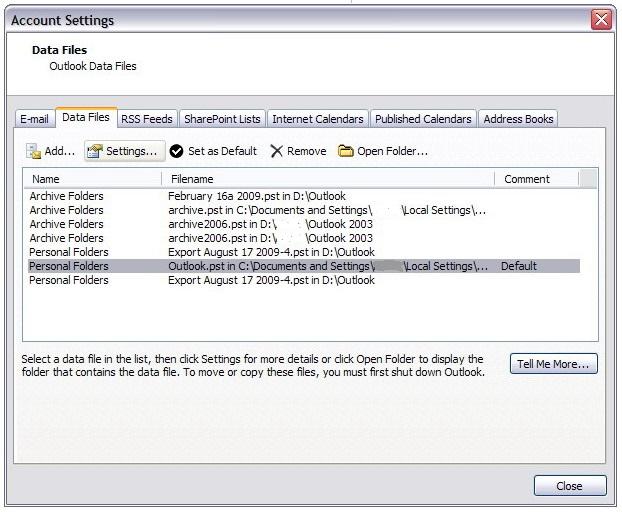The height and width of the screenshot is (512, 622).
Task: Click the Add data file icon
Action: click(33, 151)
